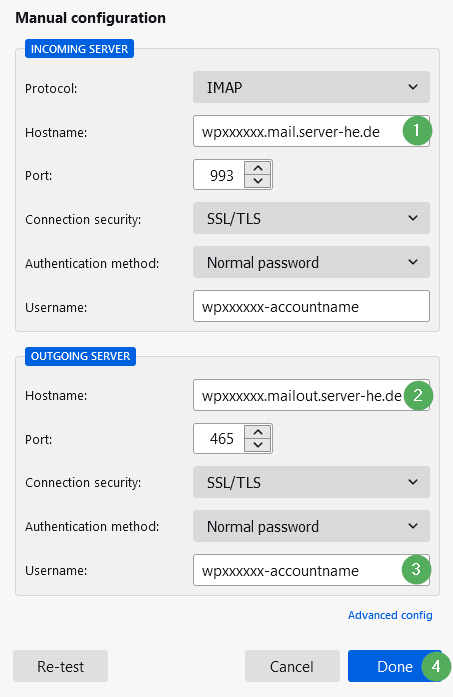Image resolution: width=453 pixels, height=697 pixels.
Task: Decrease the outgoing port with down arrow
Action: pyautogui.click(x=258, y=445)
